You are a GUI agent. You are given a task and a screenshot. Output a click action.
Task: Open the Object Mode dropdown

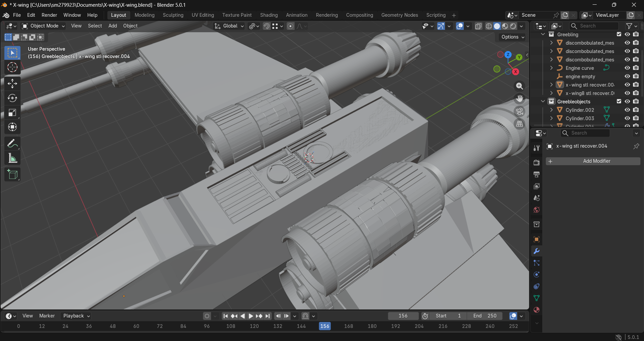[43, 26]
